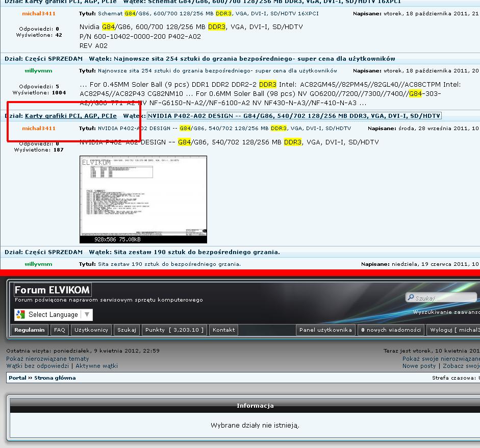
Task: Open 0 nowych wiadomości inbox
Action: pyautogui.click(x=391, y=330)
